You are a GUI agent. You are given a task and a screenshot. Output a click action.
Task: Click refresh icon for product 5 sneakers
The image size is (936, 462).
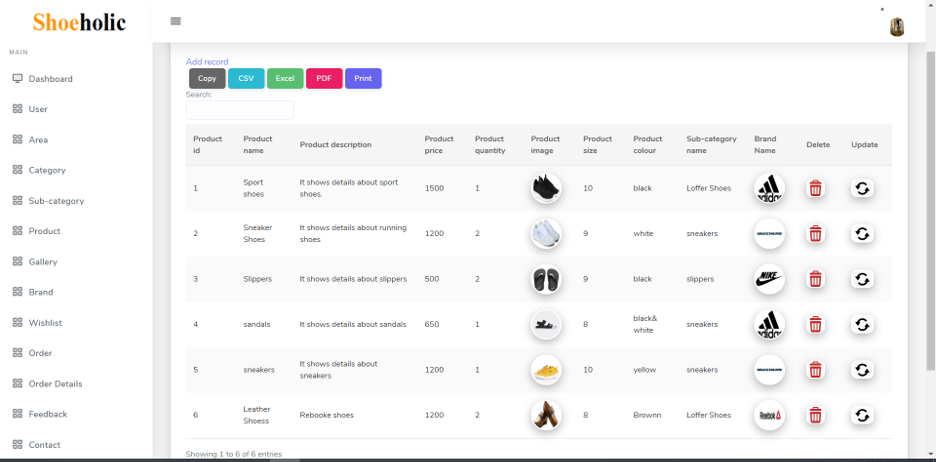[862, 370]
